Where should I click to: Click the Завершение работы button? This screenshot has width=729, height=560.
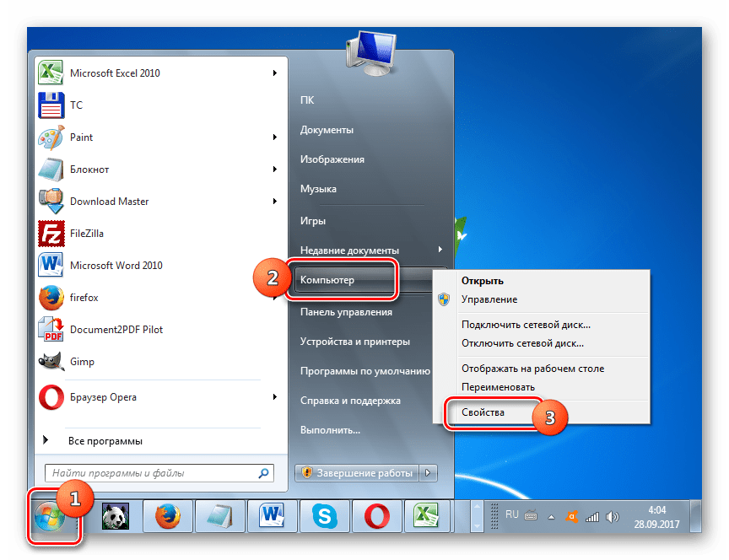[x=357, y=473]
